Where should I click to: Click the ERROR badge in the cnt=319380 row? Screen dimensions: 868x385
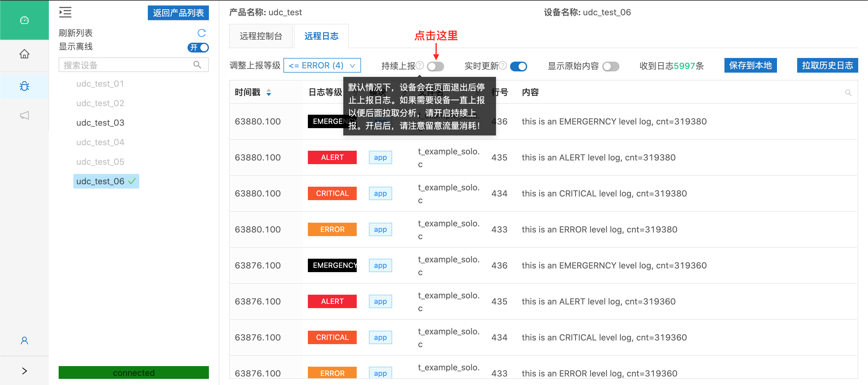point(332,229)
